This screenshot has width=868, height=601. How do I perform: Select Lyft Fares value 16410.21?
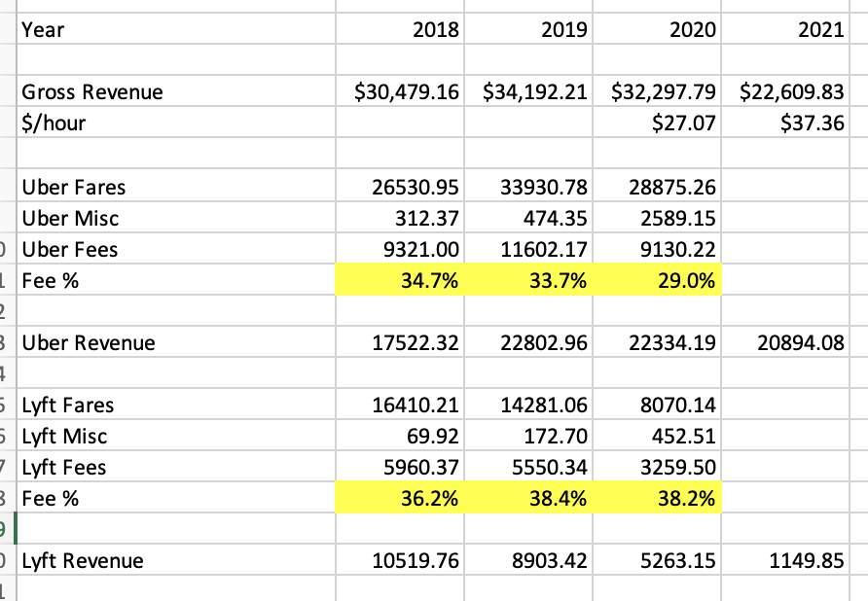400,404
